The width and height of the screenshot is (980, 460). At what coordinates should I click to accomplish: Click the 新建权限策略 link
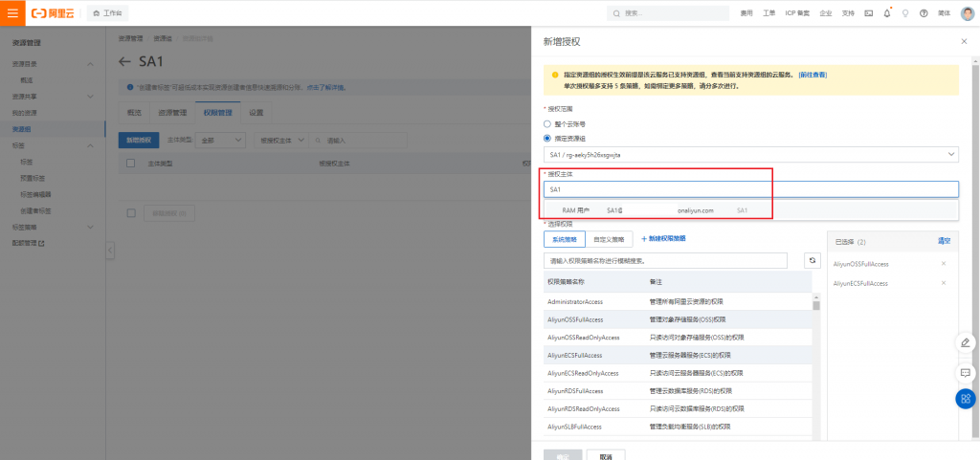664,239
